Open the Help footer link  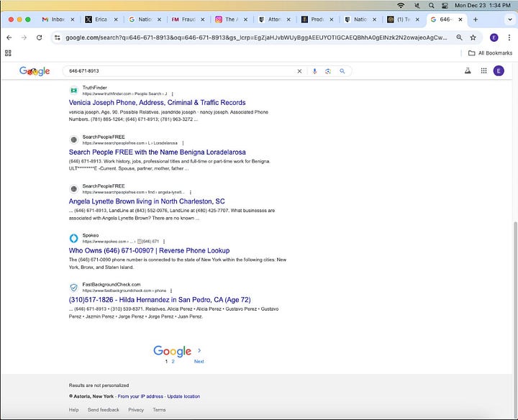73,410
